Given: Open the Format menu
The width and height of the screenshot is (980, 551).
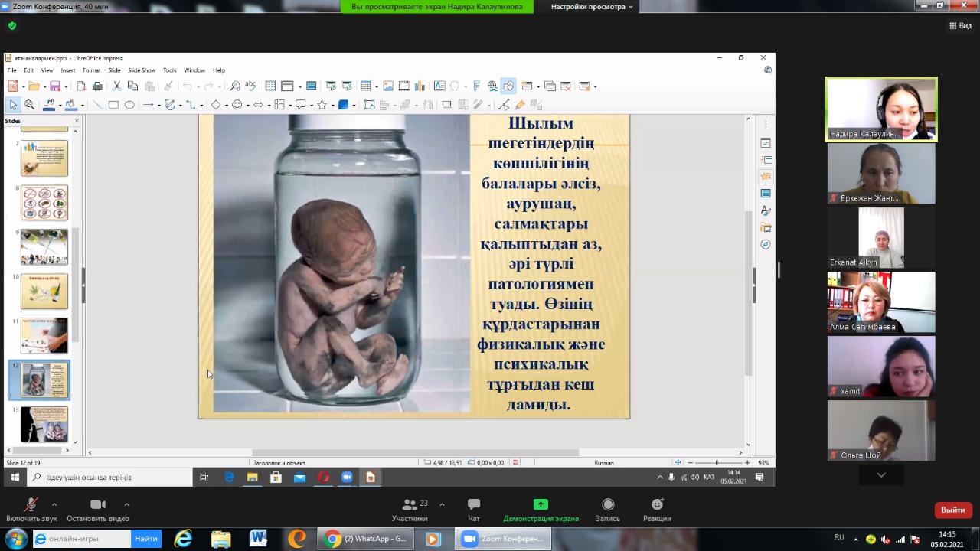Looking at the screenshot, I should pyautogui.click(x=91, y=70).
